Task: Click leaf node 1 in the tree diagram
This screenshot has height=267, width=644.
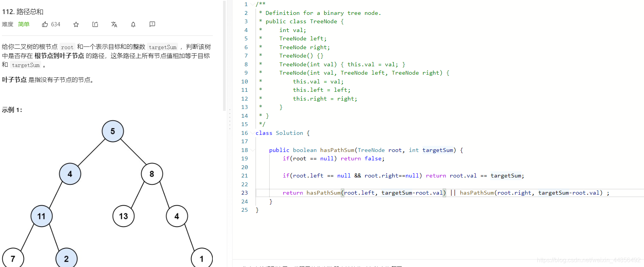Action: (202, 258)
